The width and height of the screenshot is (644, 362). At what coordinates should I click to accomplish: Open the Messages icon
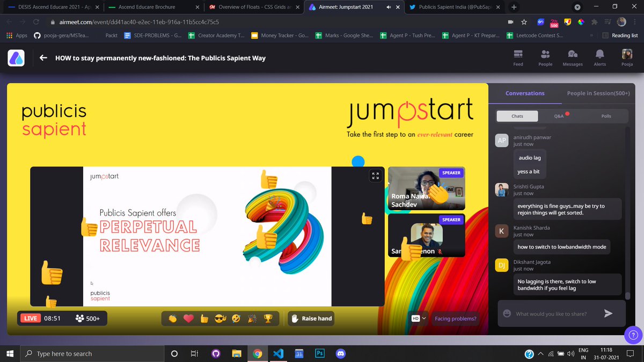[x=573, y=58]
